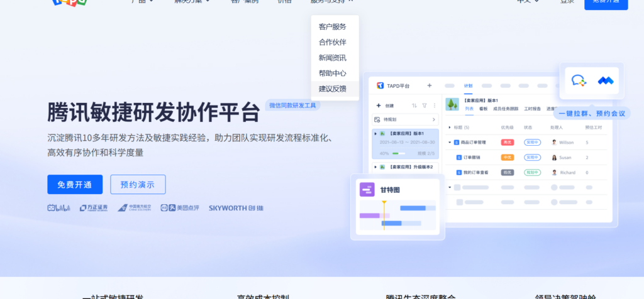Click the 登录 link in the header
The width and height of the screenshot is (644, 299).
click(x=567, y=1)
